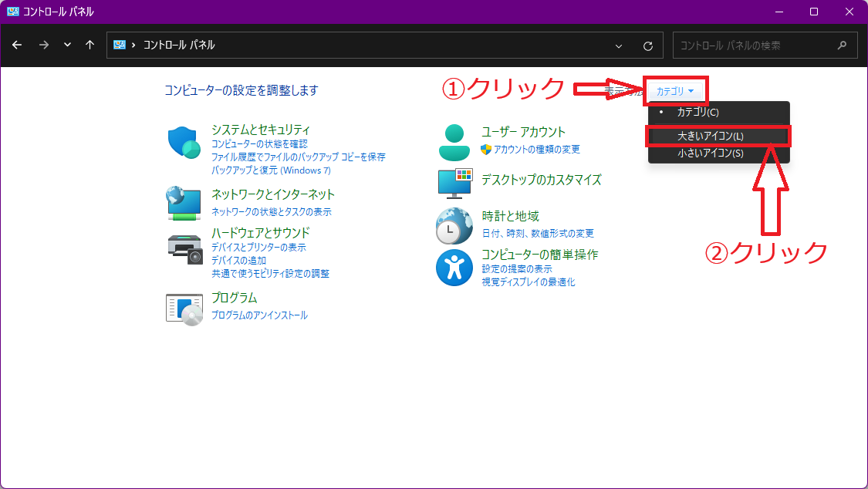The width and height of the screenshot is (868, 489).
Task: Refresh the Control Panel page
Action: [x=649, y=45]
